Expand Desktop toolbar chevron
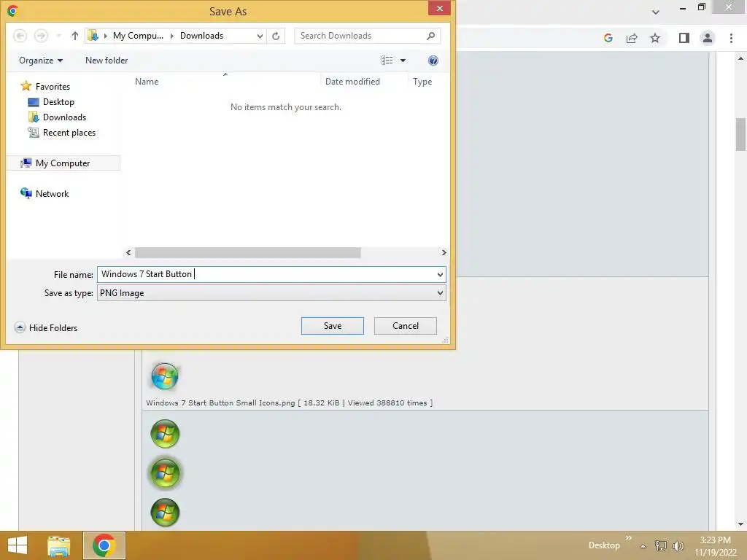The height and width of the screenshot is (560, 747). [628, 537]
